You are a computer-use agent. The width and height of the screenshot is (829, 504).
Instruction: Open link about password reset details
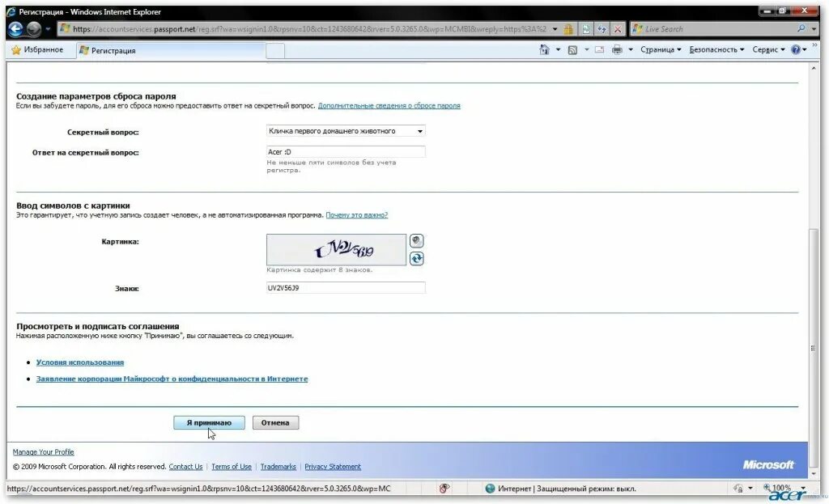389,106
